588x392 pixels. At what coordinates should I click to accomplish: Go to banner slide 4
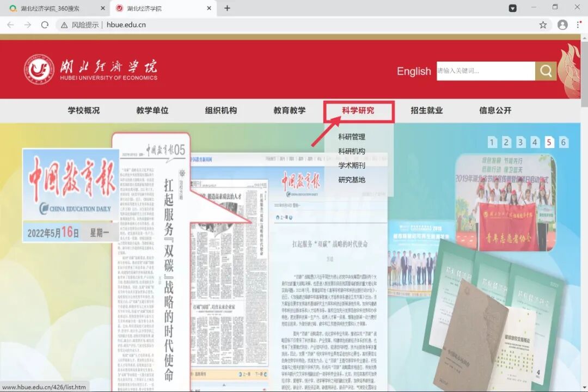pos(535,142)
